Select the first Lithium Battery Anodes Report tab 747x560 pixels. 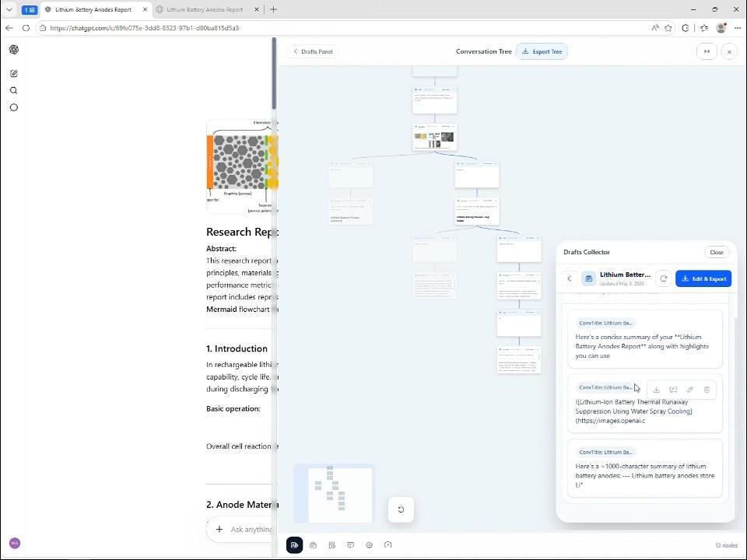(x=93, y=9)
